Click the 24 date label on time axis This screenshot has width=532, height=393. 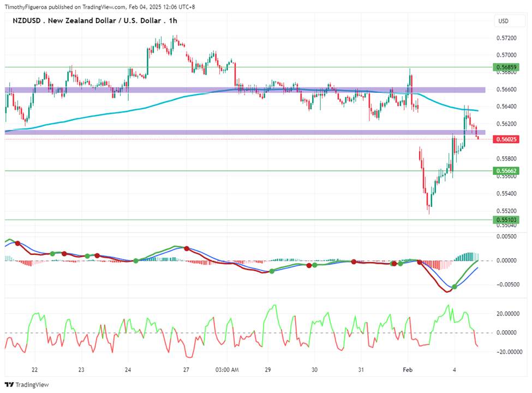tap(128, 370)
